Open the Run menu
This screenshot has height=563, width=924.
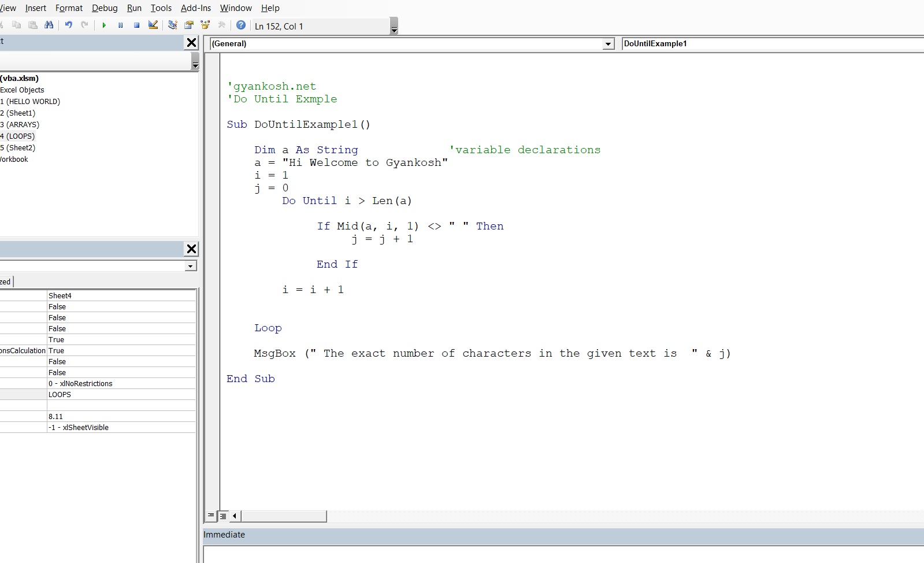pyautogui.click(x=134, y=8)
